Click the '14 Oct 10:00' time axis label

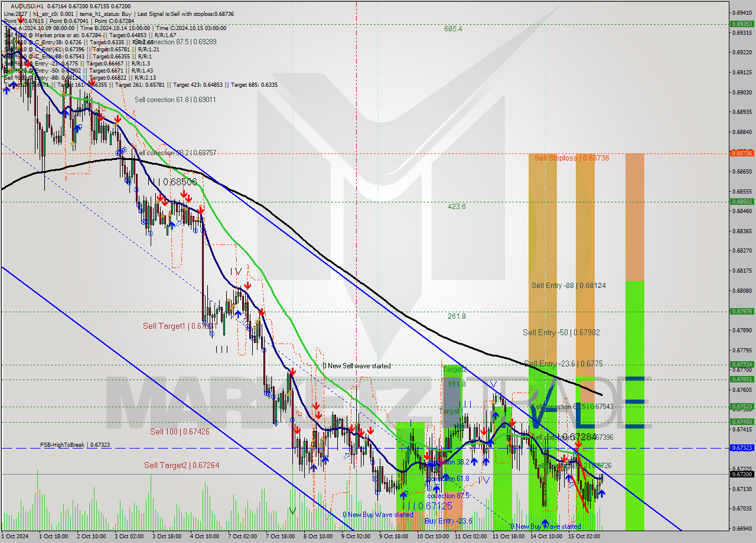546,537
